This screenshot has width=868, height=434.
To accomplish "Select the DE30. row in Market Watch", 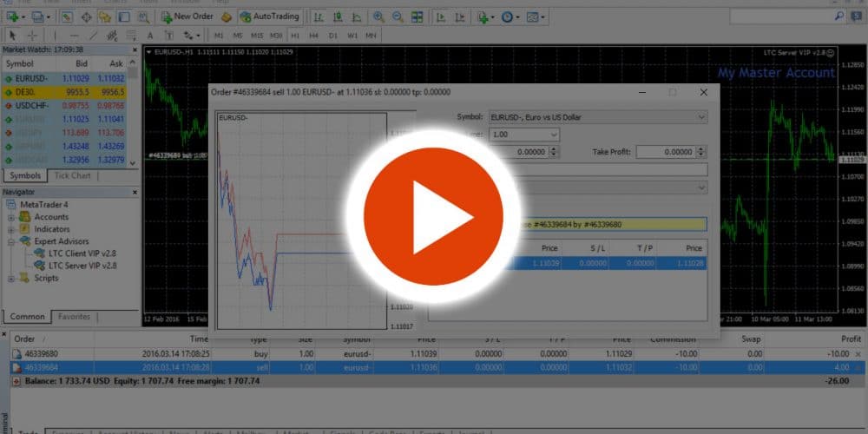I will 65,93.
